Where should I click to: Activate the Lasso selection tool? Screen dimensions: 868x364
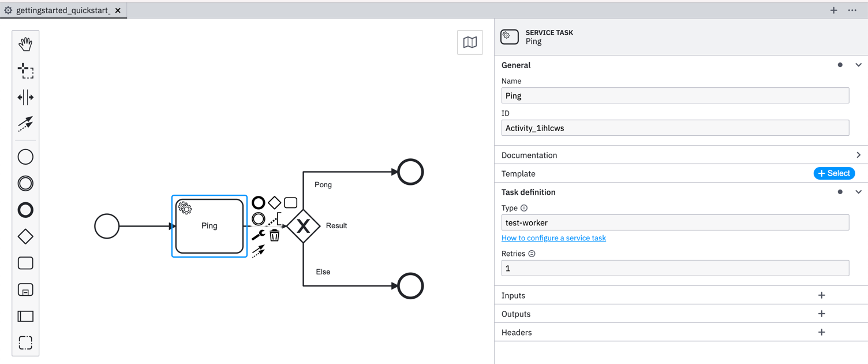25,70
